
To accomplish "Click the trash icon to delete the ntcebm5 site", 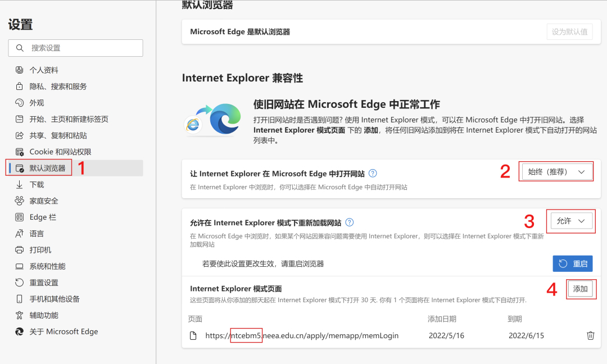I will (x=590, y=335).
